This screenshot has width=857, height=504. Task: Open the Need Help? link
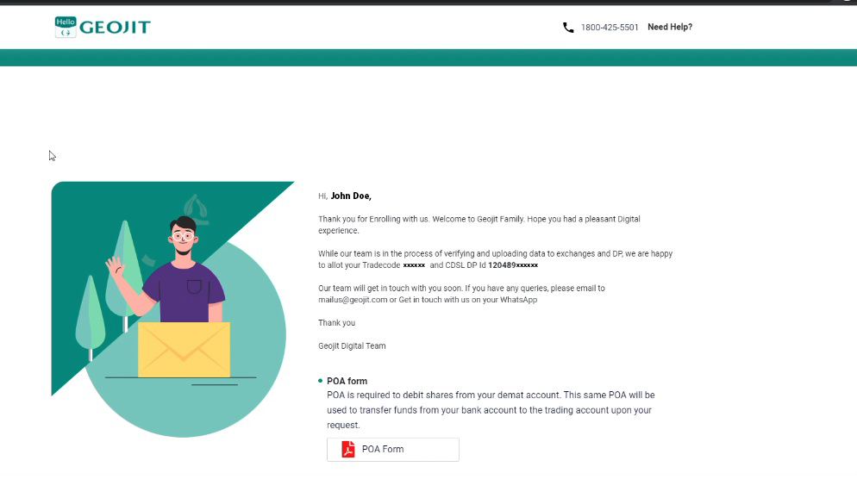pos(670,27)
